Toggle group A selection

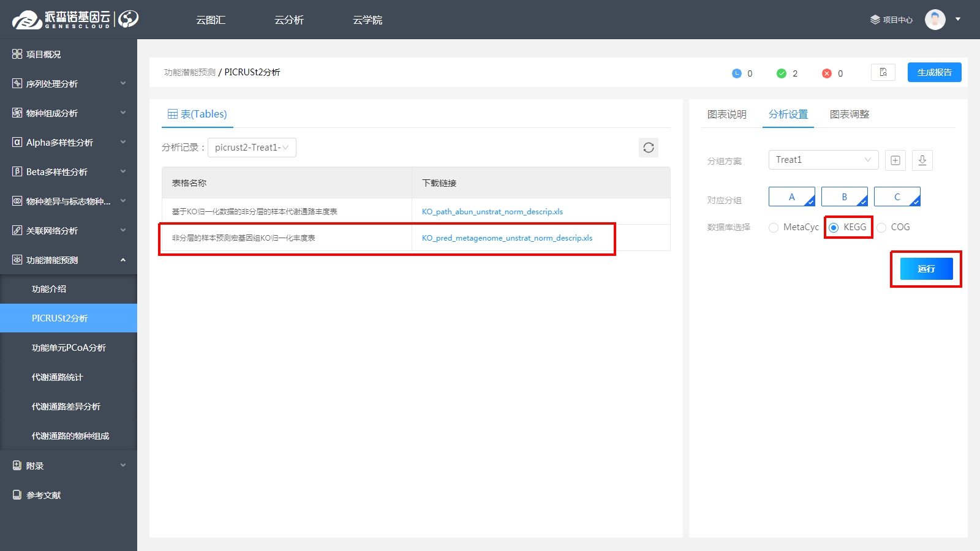pyautogui.click(x=792, y=197)
